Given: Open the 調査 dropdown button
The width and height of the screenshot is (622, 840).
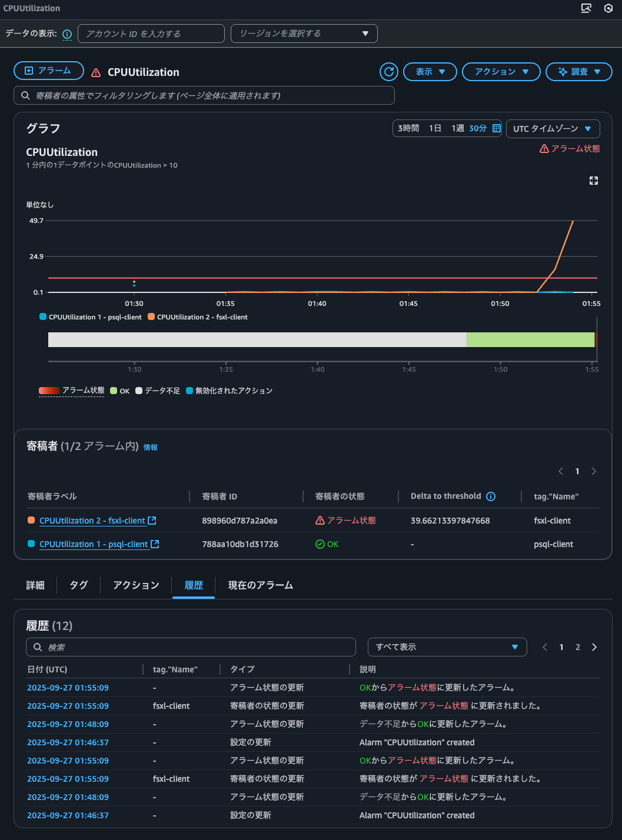Looking at the screenshot, I should [x=579, y=72].
